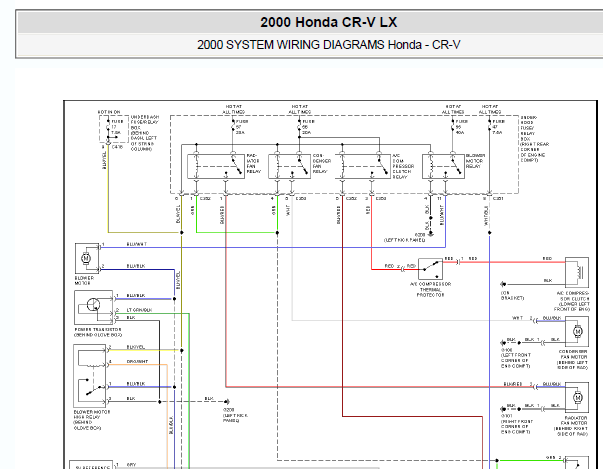603x469 pixels.
Task: Click the "LT GRN/BLK" wire label
Action: 139,310
